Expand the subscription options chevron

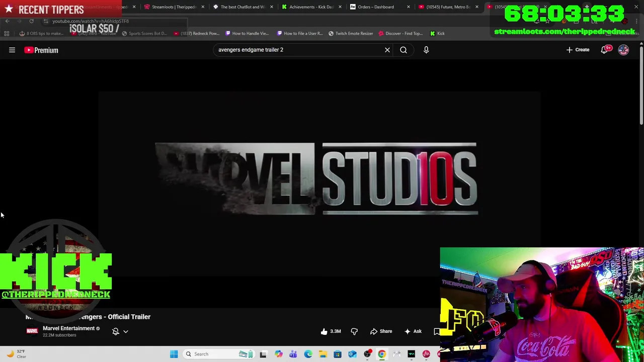[x=126, y=331]
